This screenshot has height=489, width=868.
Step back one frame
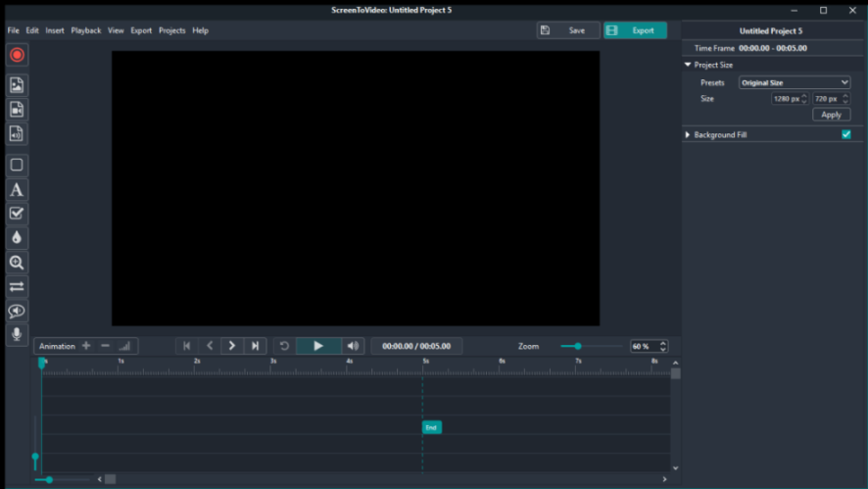click(x=210, y=346)
